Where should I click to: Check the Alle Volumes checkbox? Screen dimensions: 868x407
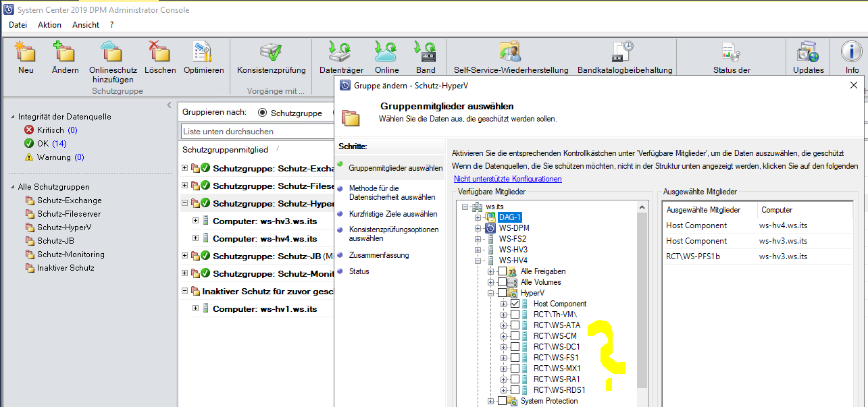tap(502, 282)
